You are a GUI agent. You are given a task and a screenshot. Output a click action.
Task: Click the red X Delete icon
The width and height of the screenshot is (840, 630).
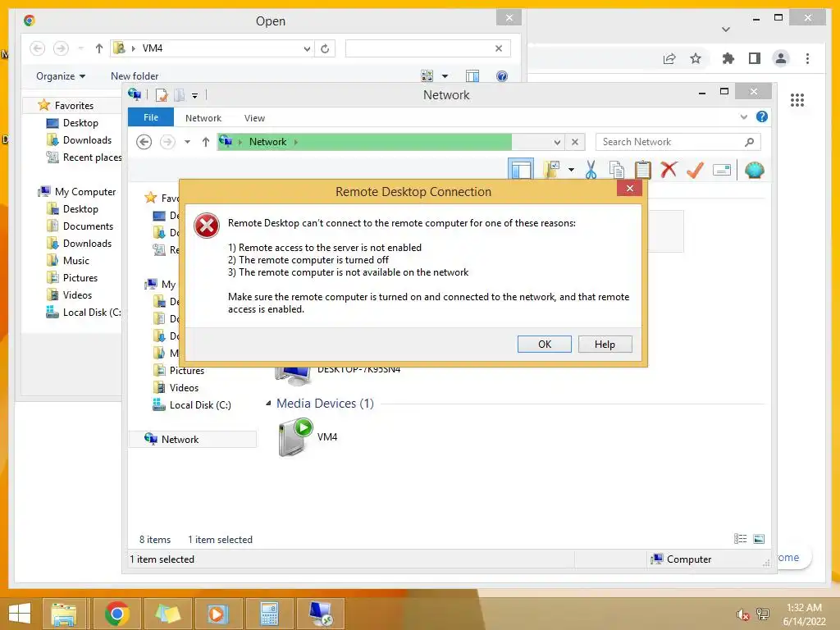tap(669, 170)
